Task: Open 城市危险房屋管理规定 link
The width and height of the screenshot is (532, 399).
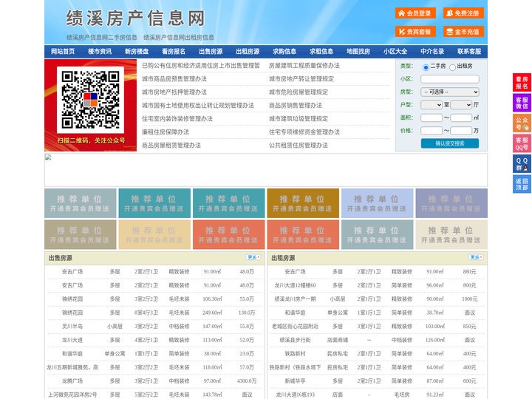Action: (x=299, y=92)
